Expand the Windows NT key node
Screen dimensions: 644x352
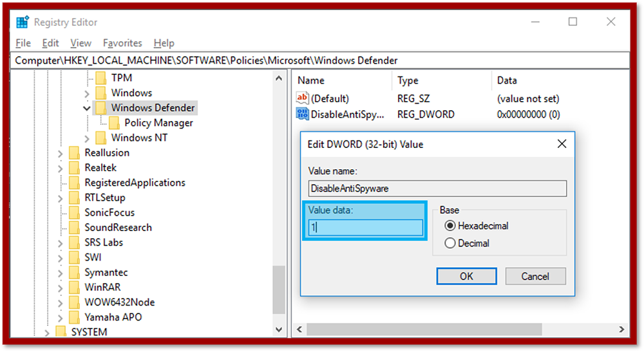(x=87, y=138)
